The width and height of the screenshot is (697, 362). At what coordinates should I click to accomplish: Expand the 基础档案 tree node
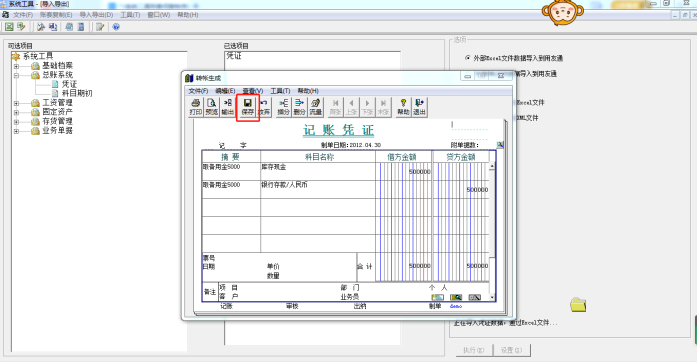(x=16, y=66)
